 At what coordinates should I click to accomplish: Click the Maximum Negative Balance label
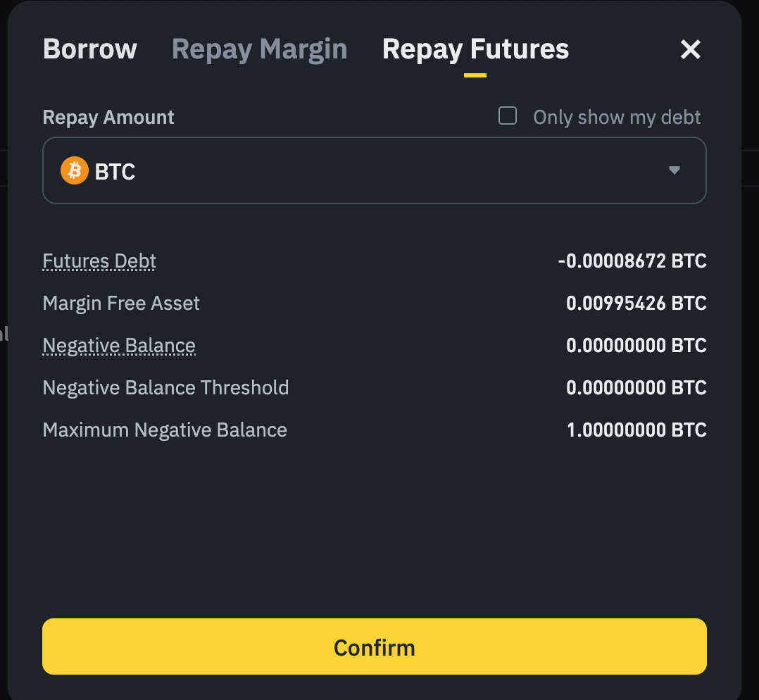[165, 430]
